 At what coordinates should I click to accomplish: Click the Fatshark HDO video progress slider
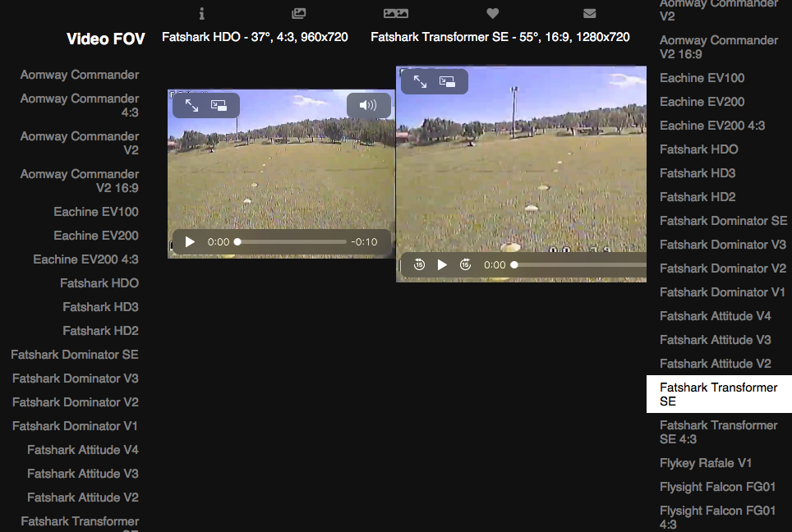click(x=291, y=241)
